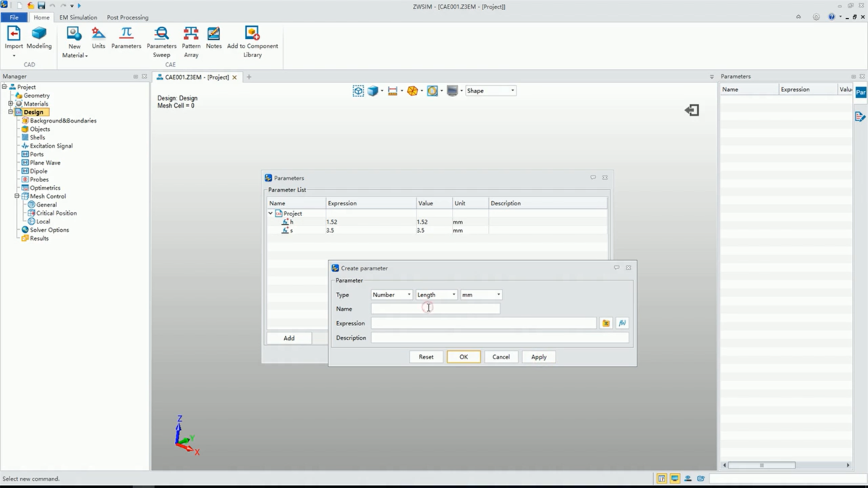Click the measure ruler icon in viewport toolbar

pyautogui.click(x=393, y=91)
